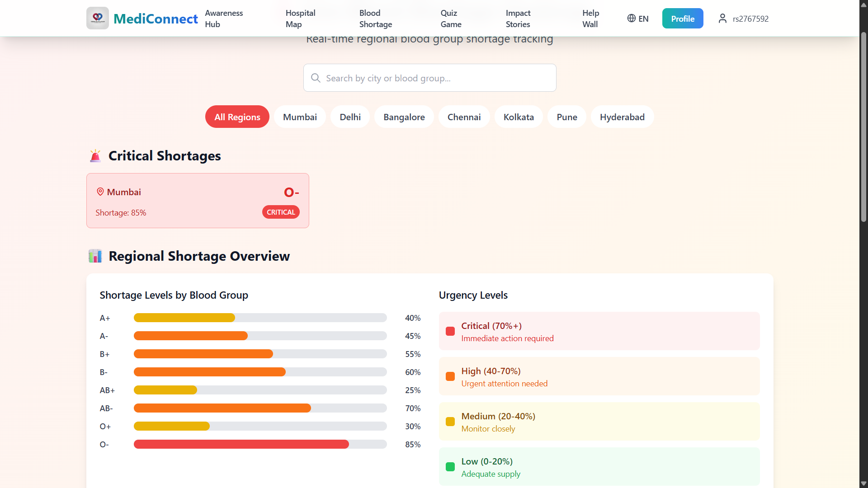
Task: Select the Delhi region filter
Action: 350,117
